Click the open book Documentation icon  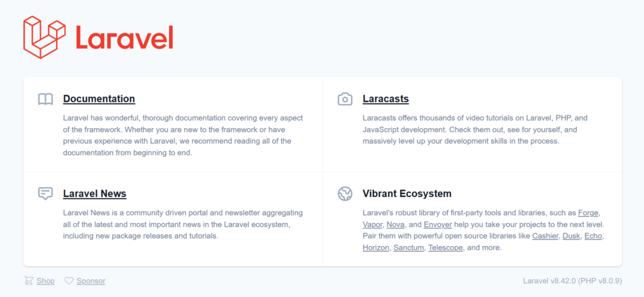tap(45, 99)
